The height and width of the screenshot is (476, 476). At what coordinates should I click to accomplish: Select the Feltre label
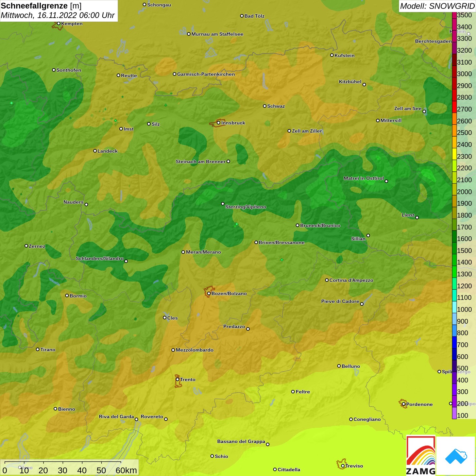(x=303, y=392)
